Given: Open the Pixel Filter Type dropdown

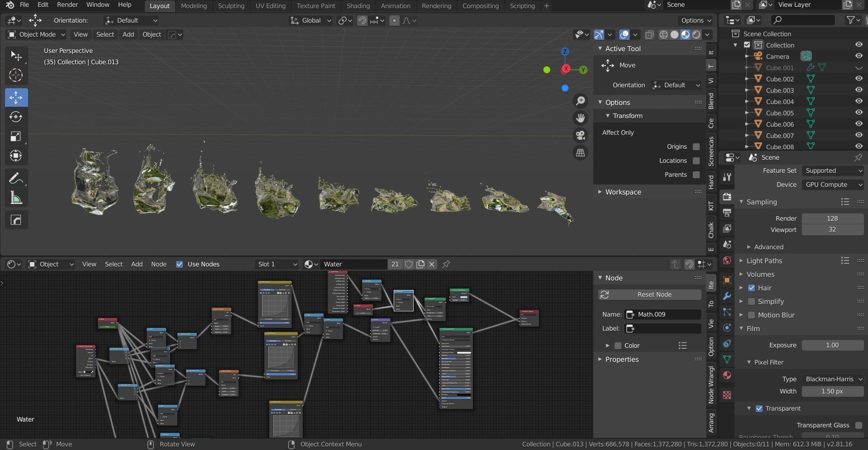Looking at the screenshot, I should [833, 379].
